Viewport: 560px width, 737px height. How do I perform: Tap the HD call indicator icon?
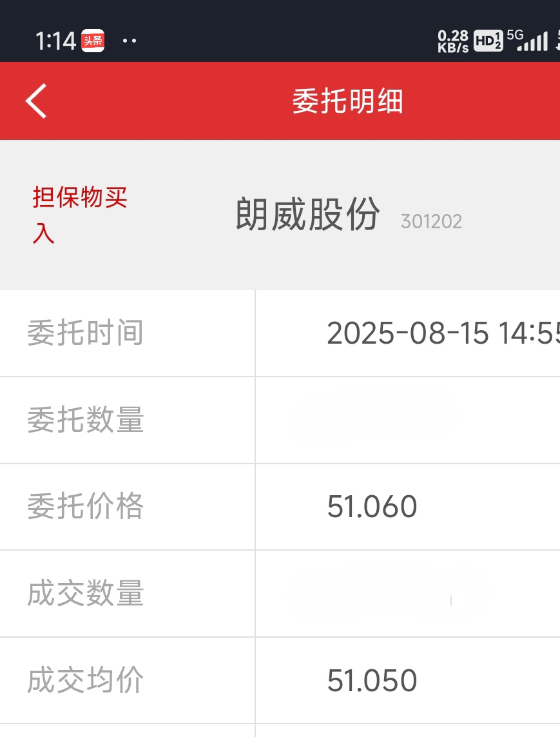488,41
